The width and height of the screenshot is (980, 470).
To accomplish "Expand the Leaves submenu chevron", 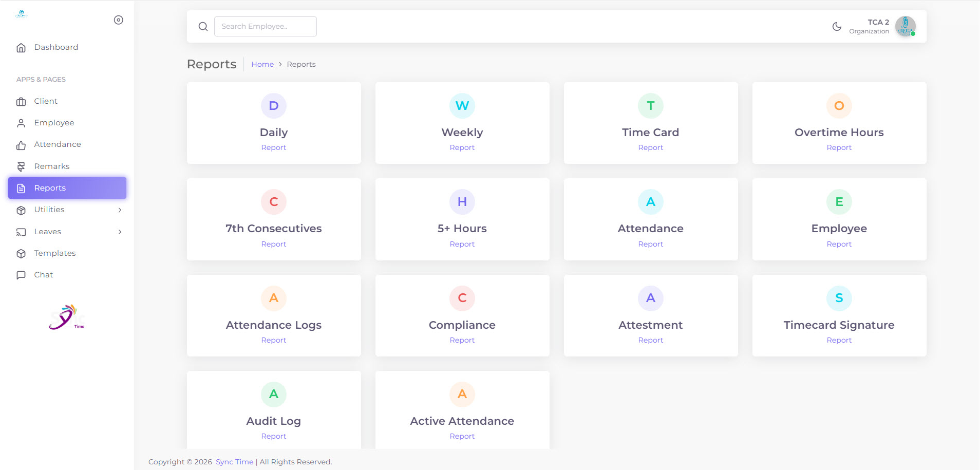I will [x=120, y=232].
